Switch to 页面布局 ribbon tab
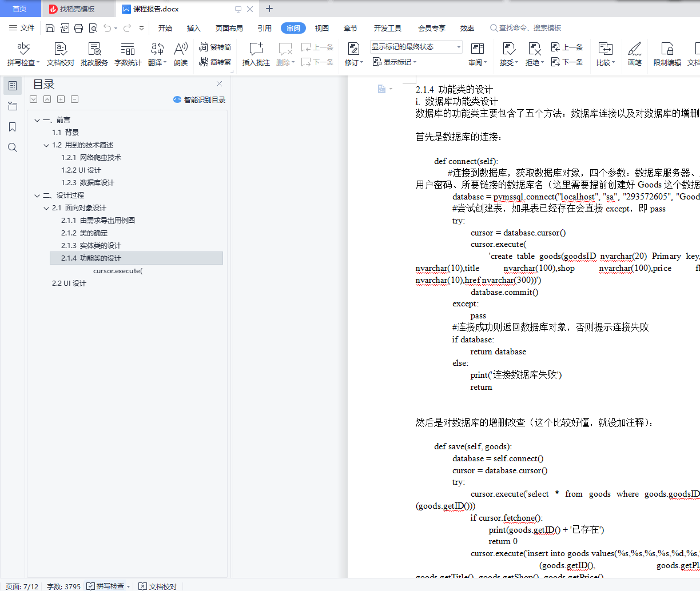 click(x=229, y=28)
